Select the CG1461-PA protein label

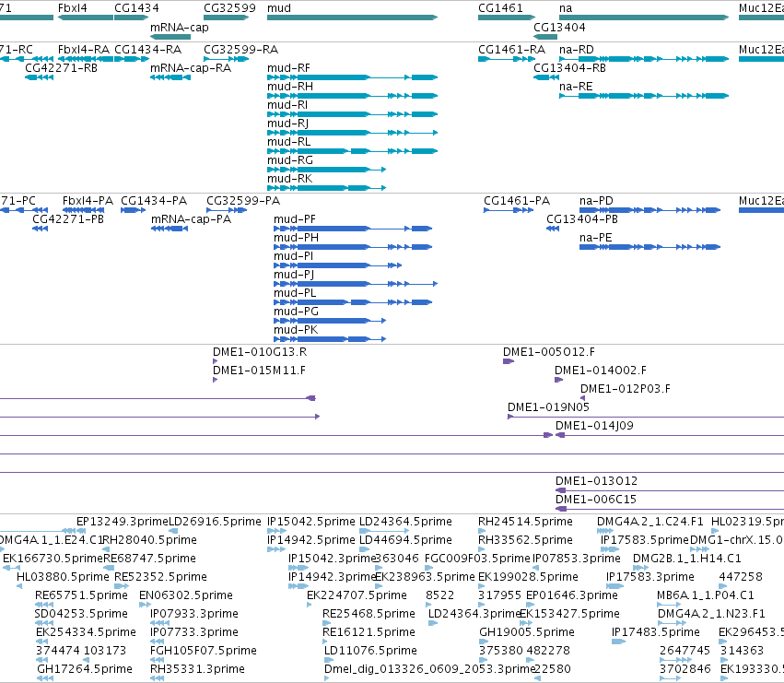click(x=517, y=201)
